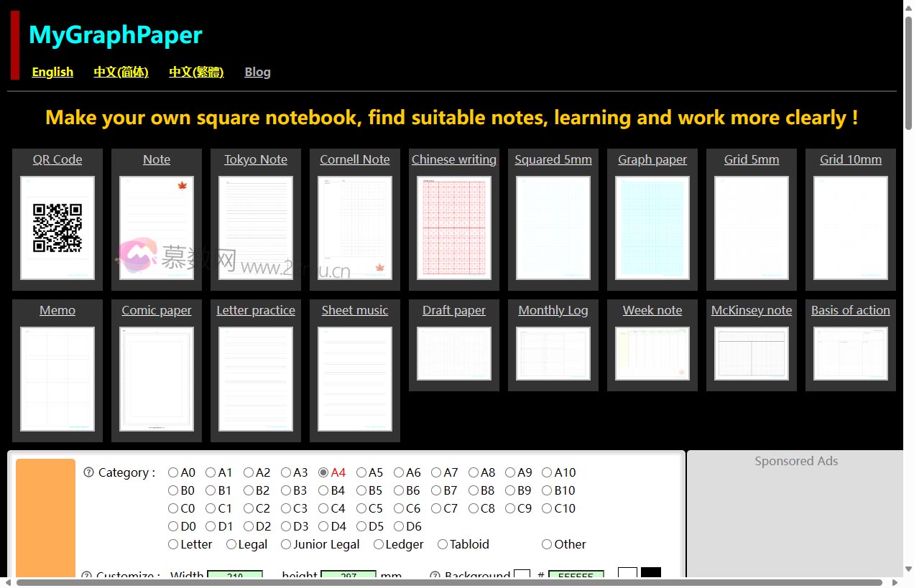Choose the Letter paper size option

[172, 544]
